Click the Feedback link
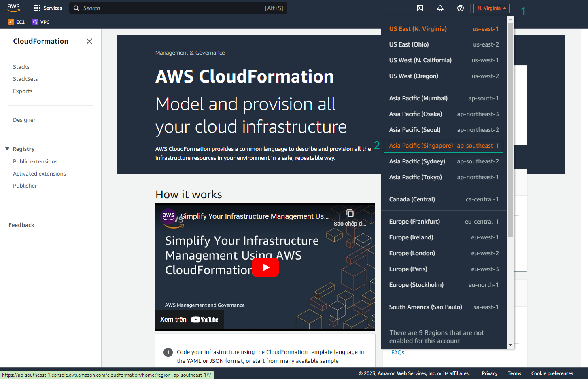This screenshot has width=588, height=379. point(21,225)
